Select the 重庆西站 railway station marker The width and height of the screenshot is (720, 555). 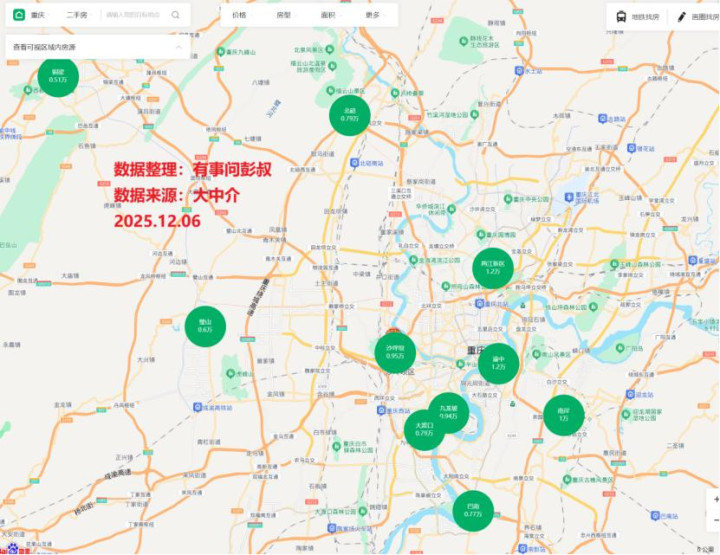[x=381, y=410]
